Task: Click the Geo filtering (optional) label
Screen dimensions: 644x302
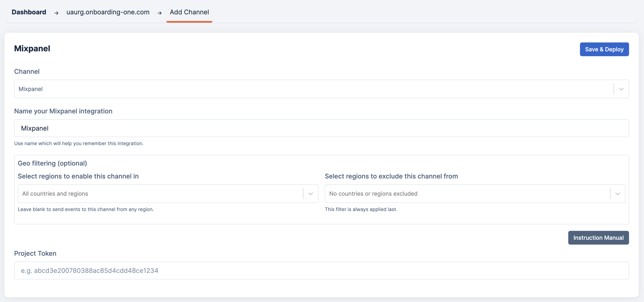Action: point(52,163)
